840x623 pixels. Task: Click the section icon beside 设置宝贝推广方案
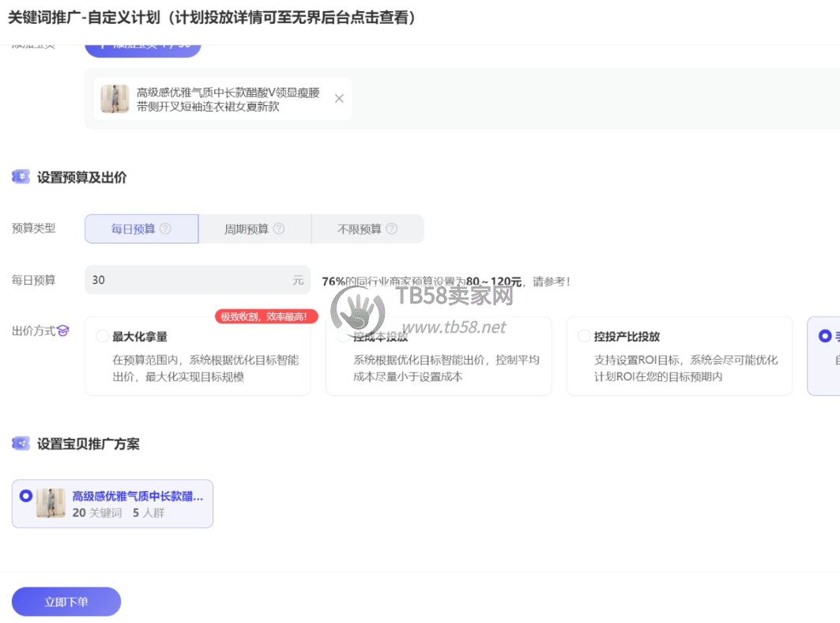coord(21,444)
